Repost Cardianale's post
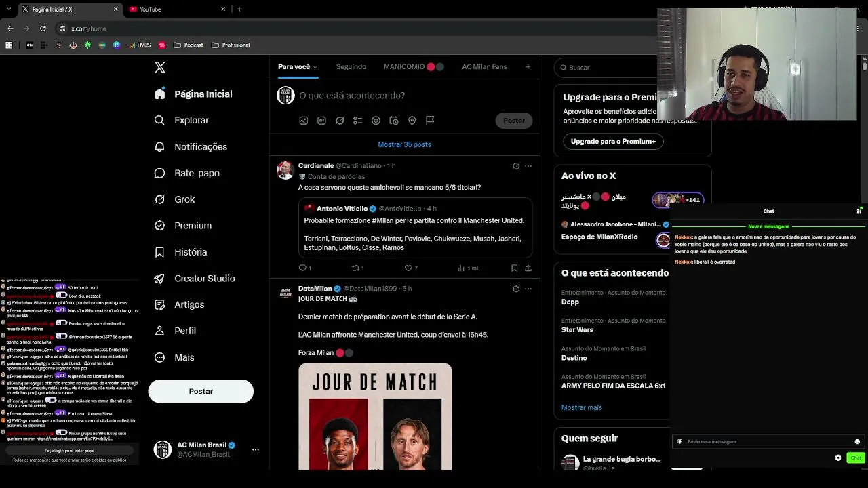The height and width of the screenshot is (488, 868). [x=358, y=268]
